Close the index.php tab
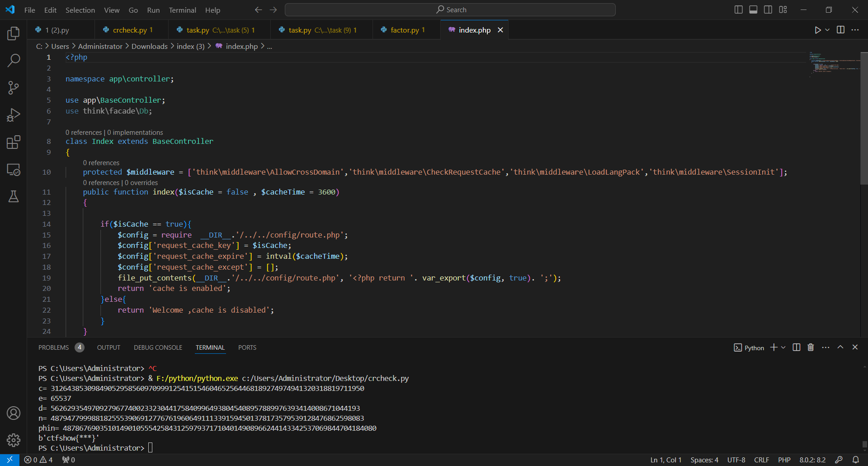868x466 pixels. [500, 30]
